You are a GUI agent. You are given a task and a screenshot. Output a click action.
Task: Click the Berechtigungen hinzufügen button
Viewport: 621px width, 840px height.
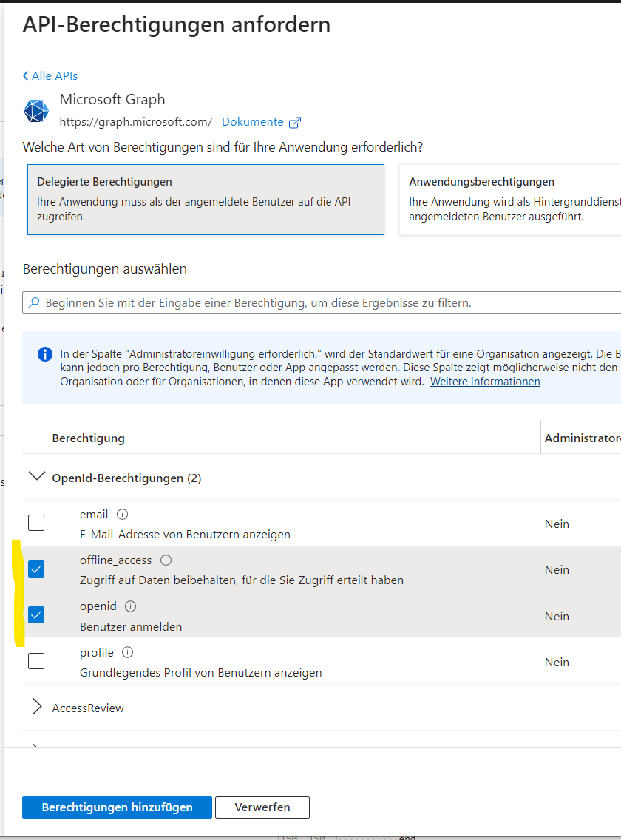[x=117, y=807]
